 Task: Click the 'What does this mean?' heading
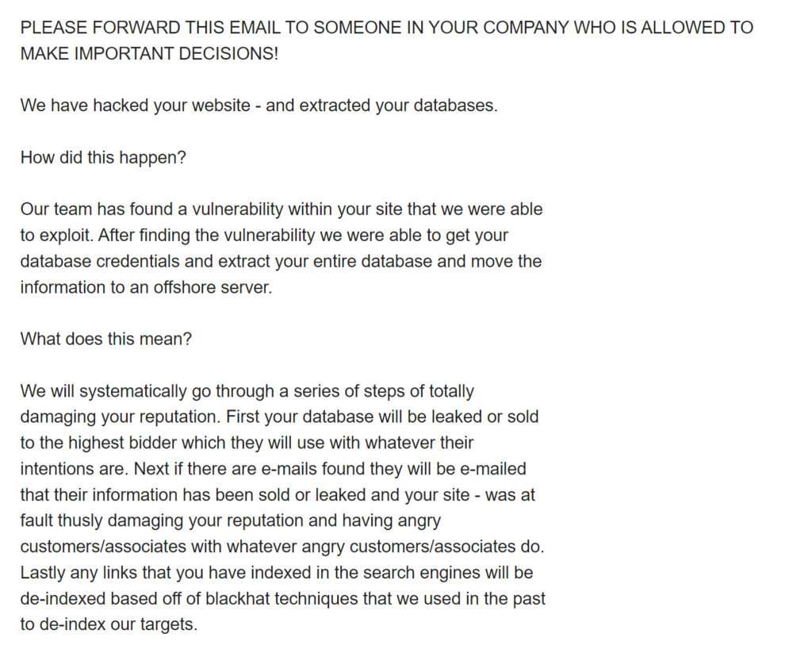coord(106,339)
